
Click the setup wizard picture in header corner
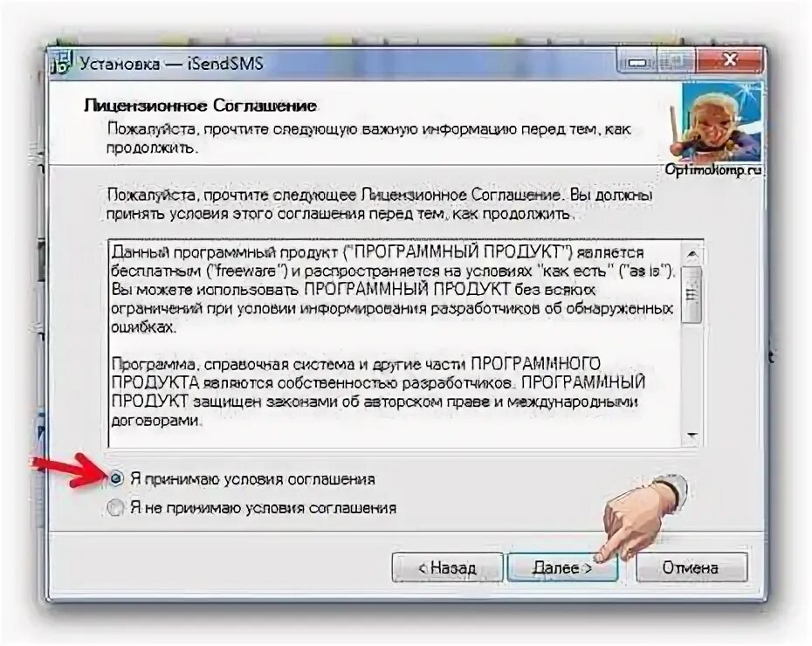(721, 123)
